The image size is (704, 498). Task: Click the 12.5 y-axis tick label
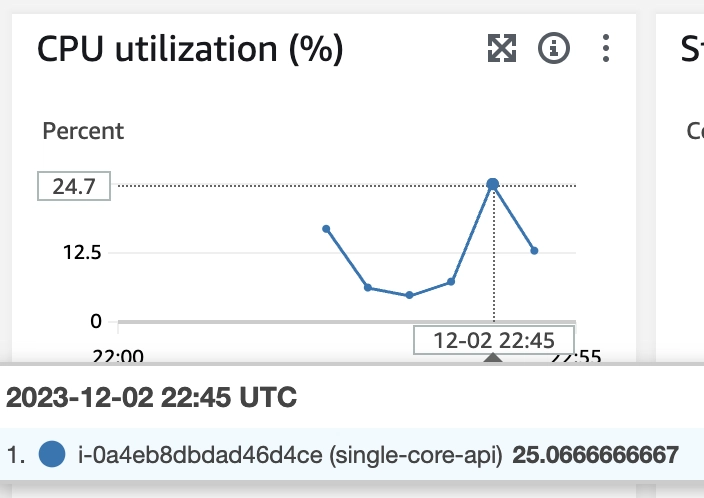[83, 253]
